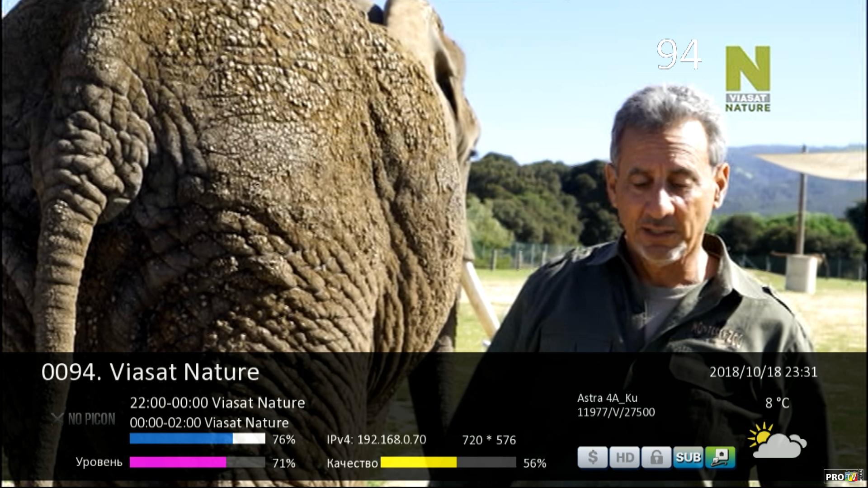This screenshot has height=488, width=868.
Task: Click the date and time 2018/10/18 23:31
Action: pyautogui.click(x=763, y=372)
